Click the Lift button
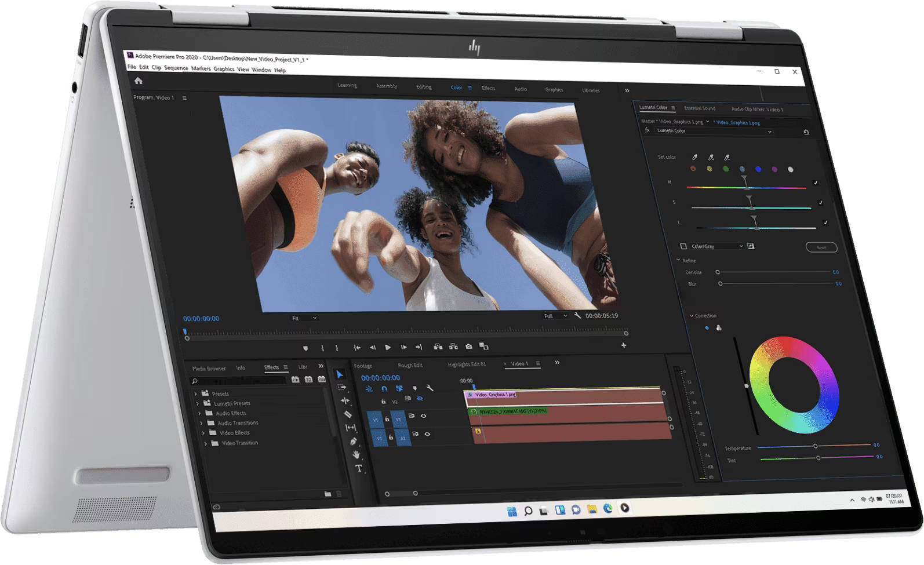 click(x=438, y=347)
